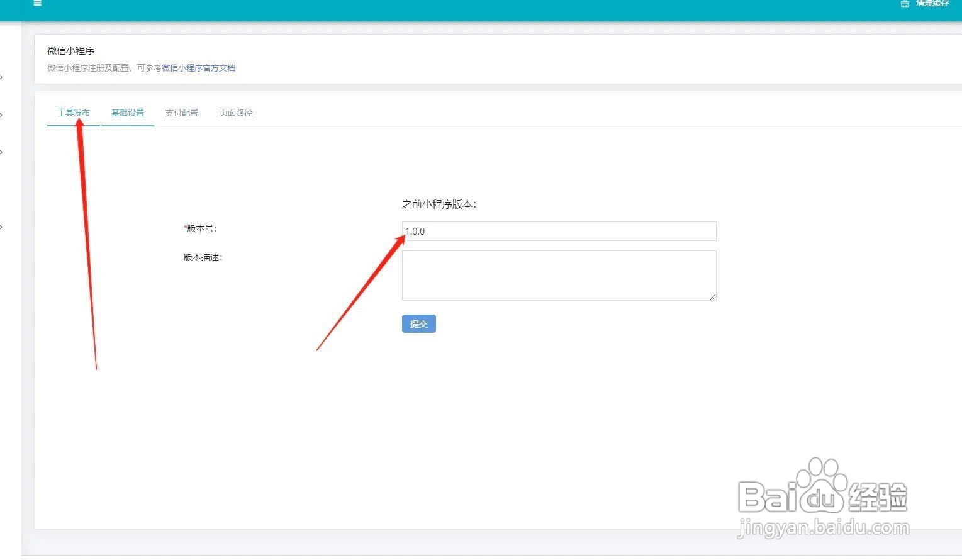Submit the form with the 提交 button
962x560 pixels.
click(x=419, y=323)
